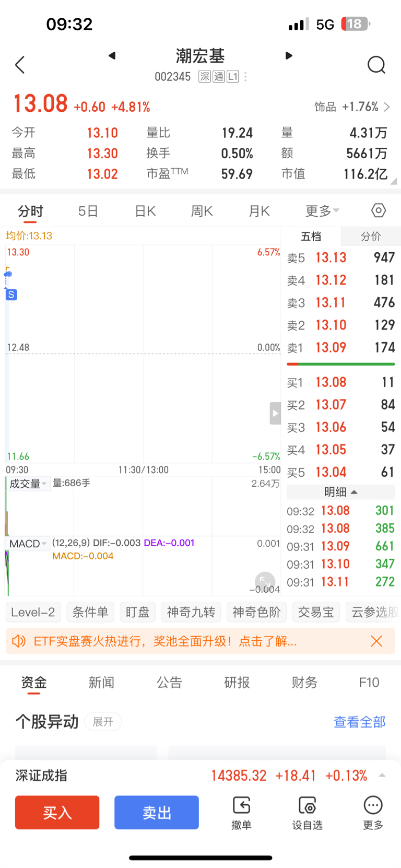Tap the 买5 row at 13.04
The image size is (401, 868).
point(341,472)
